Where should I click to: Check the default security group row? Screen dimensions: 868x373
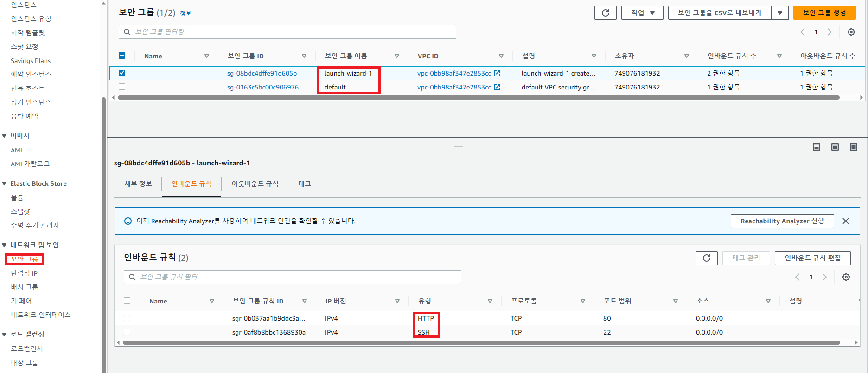pyautogui.click(x=122, y=87)
